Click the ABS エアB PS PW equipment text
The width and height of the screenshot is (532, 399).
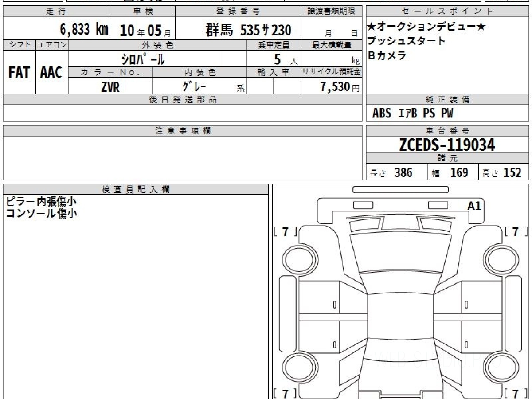[x=413, y=113]
